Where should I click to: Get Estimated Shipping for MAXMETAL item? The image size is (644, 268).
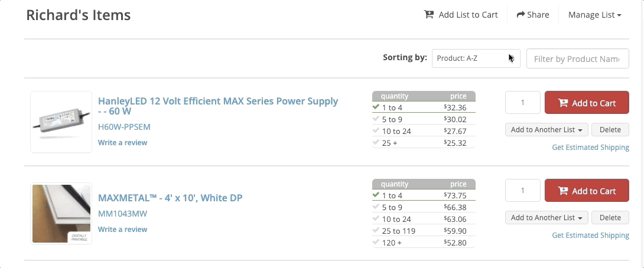coord(590,235)
